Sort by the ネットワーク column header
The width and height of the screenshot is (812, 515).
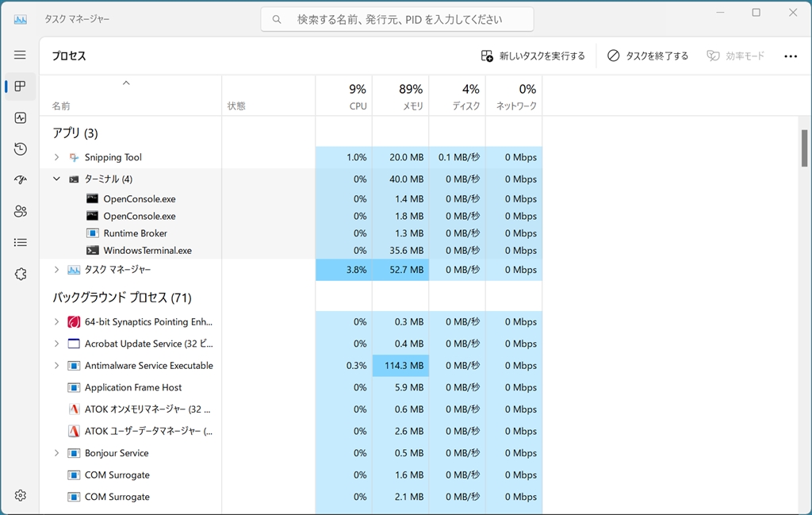coord(514,96)
